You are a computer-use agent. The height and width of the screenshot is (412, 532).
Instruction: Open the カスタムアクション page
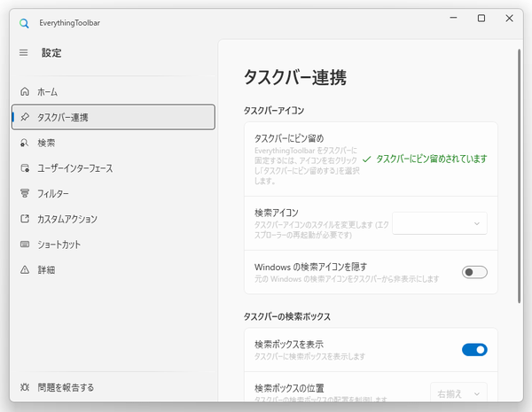pos(113,219)
